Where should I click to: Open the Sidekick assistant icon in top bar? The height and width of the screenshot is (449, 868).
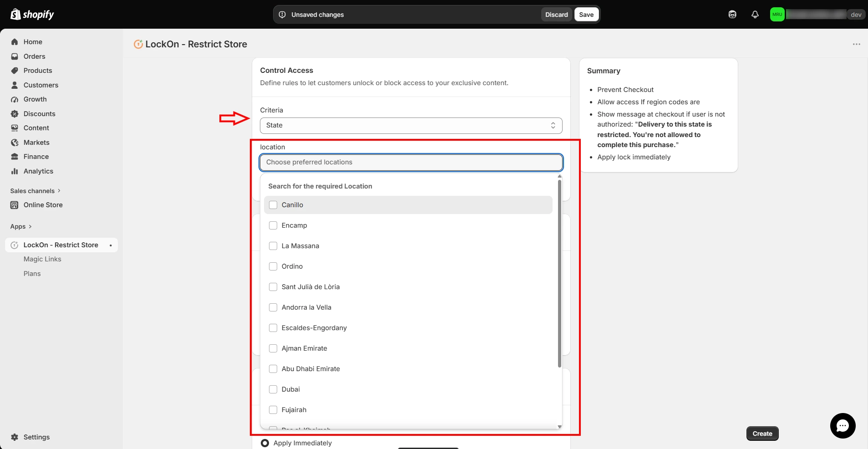pyautogui.click(x=732, y=15)
